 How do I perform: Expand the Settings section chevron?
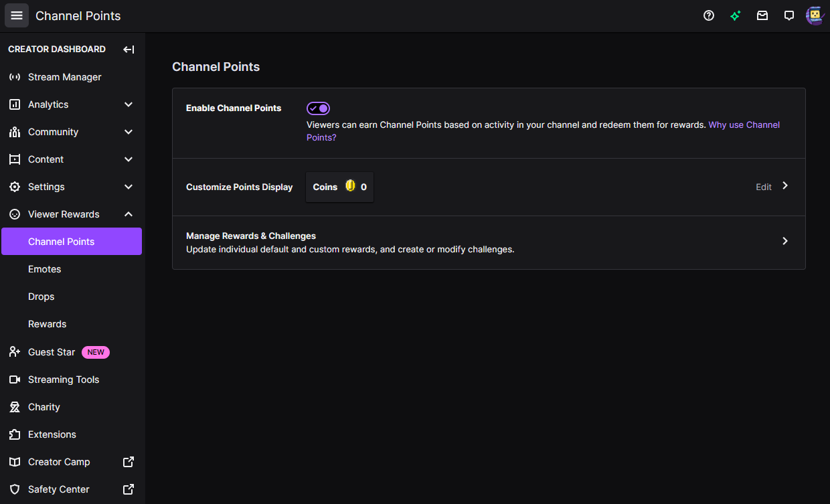click(129, 187)
